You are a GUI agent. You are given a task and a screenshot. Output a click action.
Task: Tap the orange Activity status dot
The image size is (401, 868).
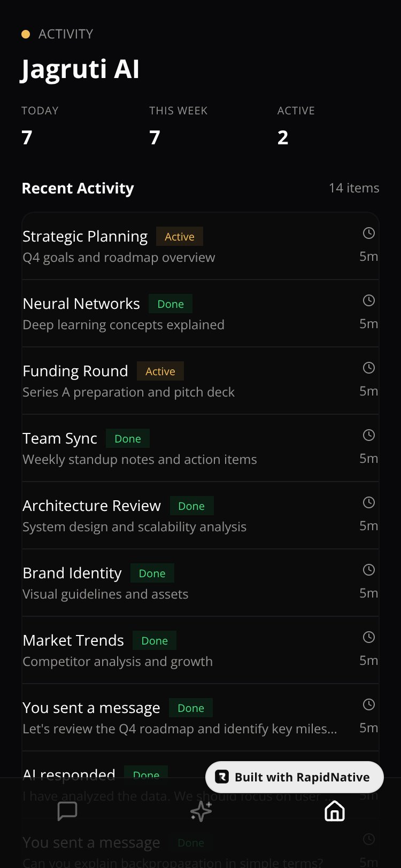pyautogui.click(x=26, y=34)
